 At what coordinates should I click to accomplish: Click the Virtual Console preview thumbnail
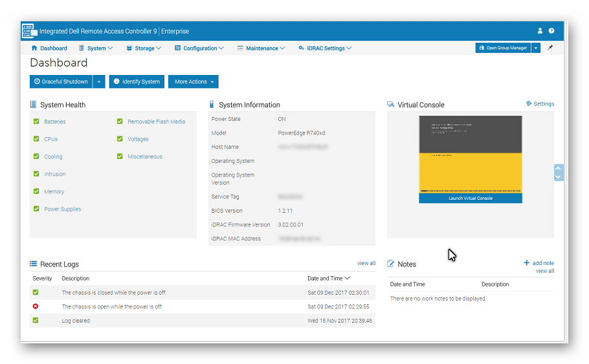pyautogui.click(x=470, y=155)
